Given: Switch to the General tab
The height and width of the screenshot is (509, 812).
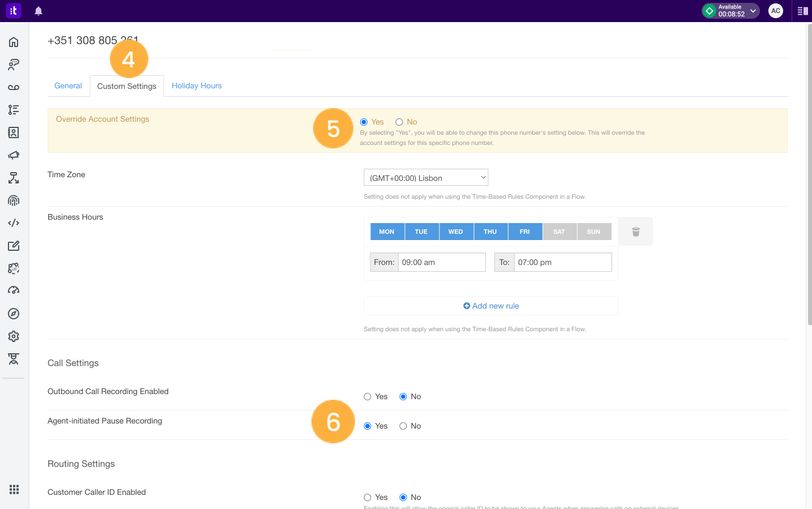Looking at the screenshot, I should click(x=68, y=85).
